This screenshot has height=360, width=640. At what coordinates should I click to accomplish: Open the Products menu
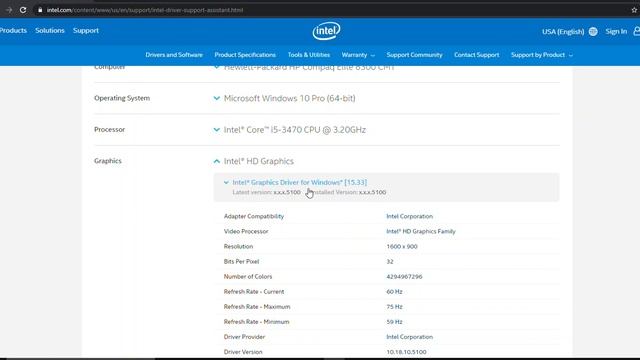13,31
